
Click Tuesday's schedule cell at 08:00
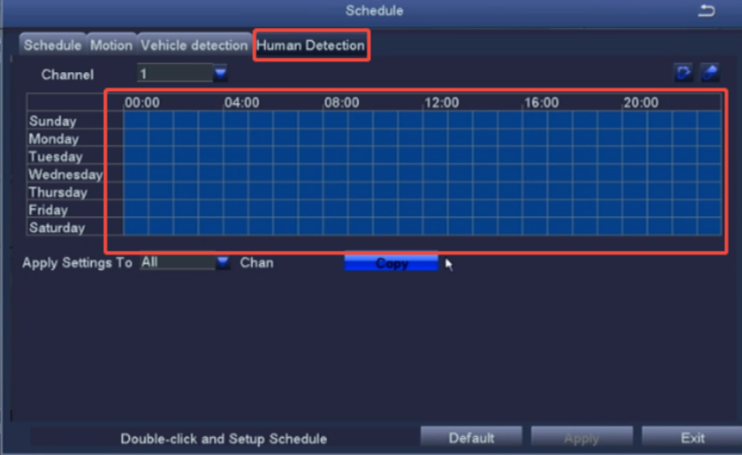[335, 157]
